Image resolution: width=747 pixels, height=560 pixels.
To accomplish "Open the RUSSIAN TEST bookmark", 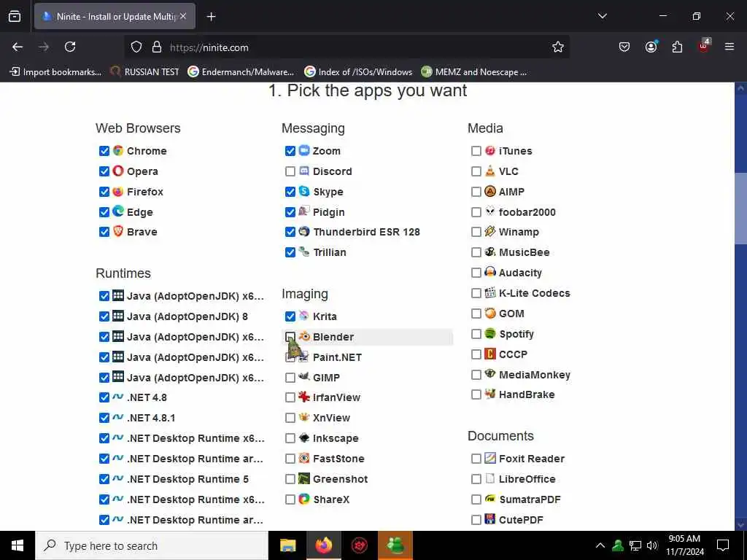I will (x=145, y=72).
